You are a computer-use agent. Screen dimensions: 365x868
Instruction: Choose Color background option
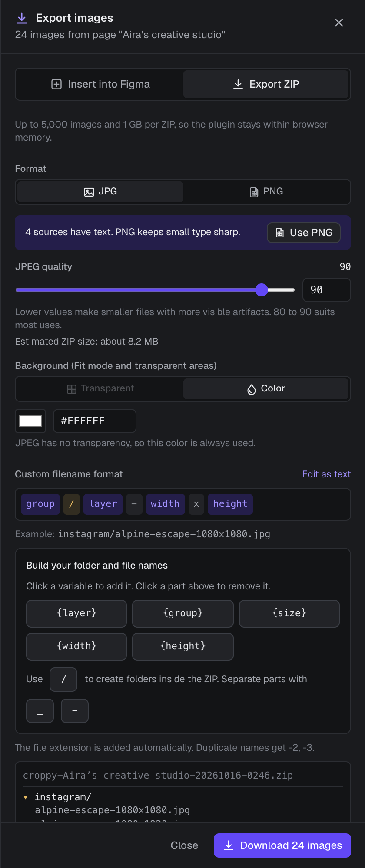click(x=266, y=389)
